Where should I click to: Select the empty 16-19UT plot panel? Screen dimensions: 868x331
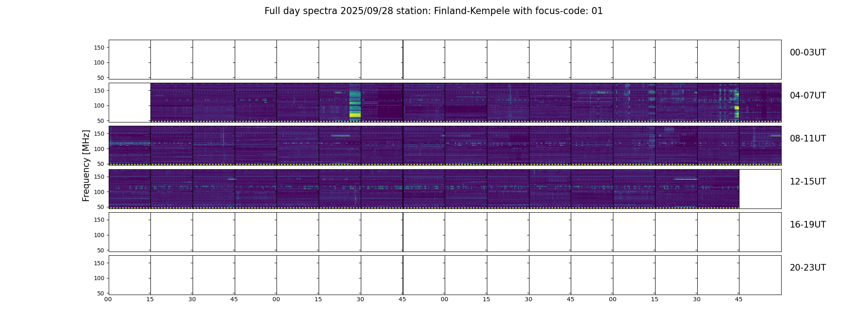[445, 232]
